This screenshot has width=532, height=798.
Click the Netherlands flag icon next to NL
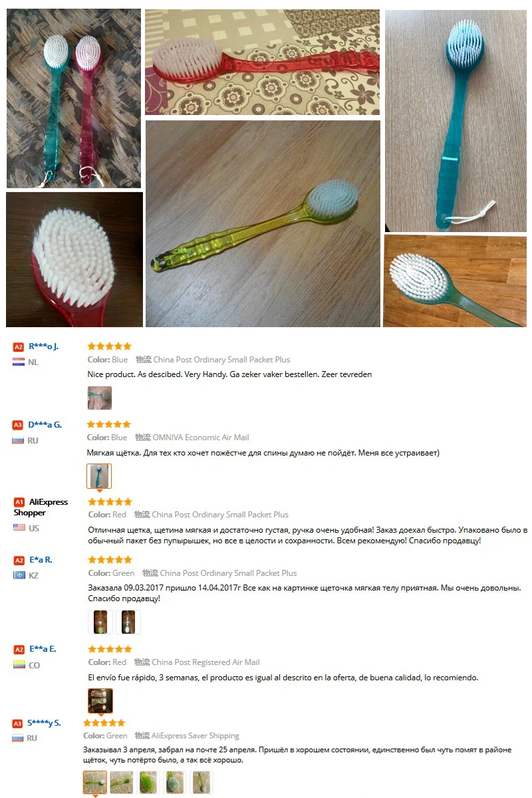tap(19, 362)
